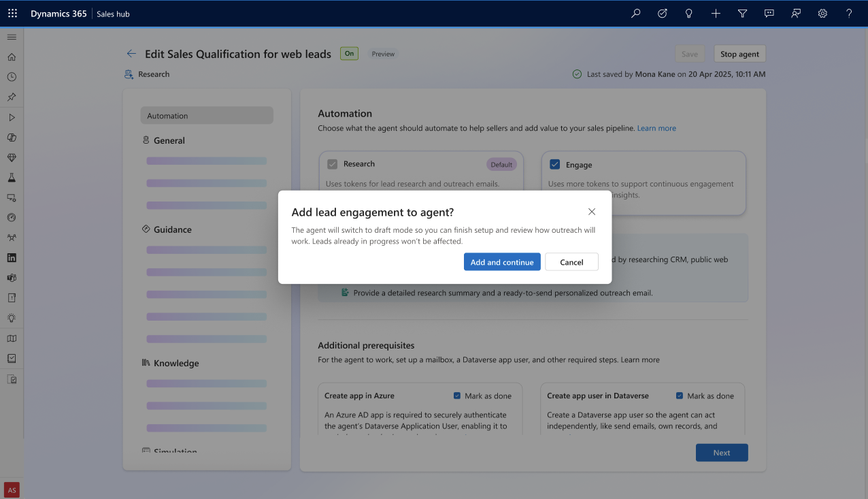Screen dimensions: 868x499
Task: Open Learn more link under Additional prerequisites
Action: (640, 359)
